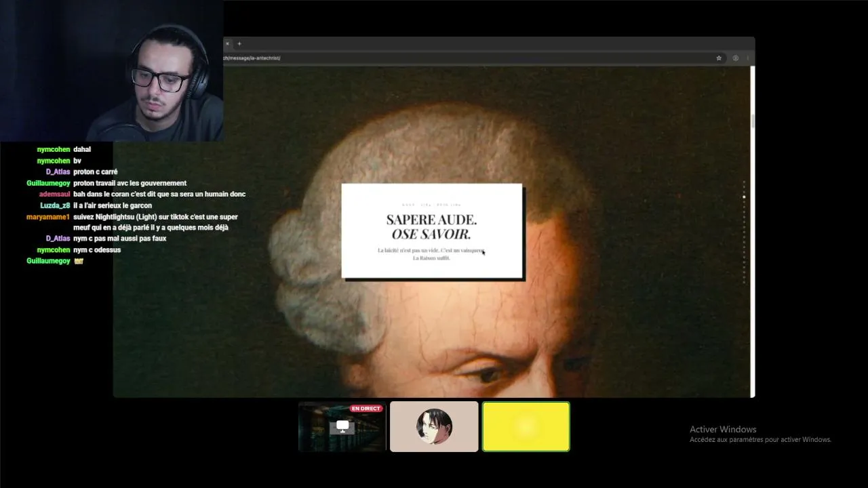Close the current browser tab
Image resolution: width=868 pixels, height=488 pixels.
click(x=227, y=43)
